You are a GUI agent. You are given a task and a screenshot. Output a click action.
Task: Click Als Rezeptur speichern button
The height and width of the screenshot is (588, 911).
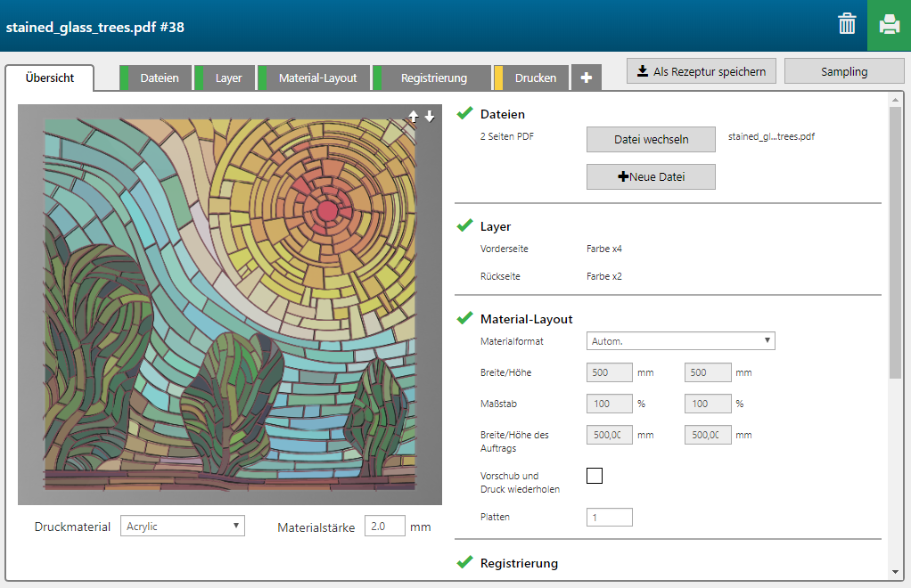coord(702,71)
